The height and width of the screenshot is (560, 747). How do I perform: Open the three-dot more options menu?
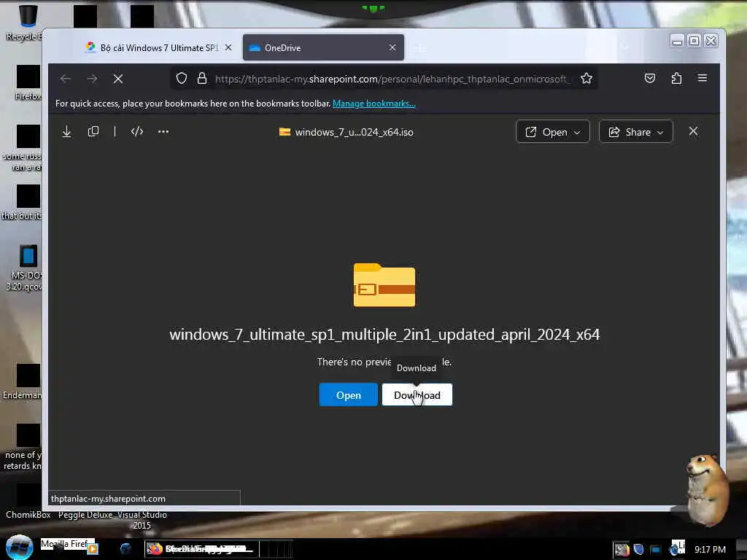[163, 132]
